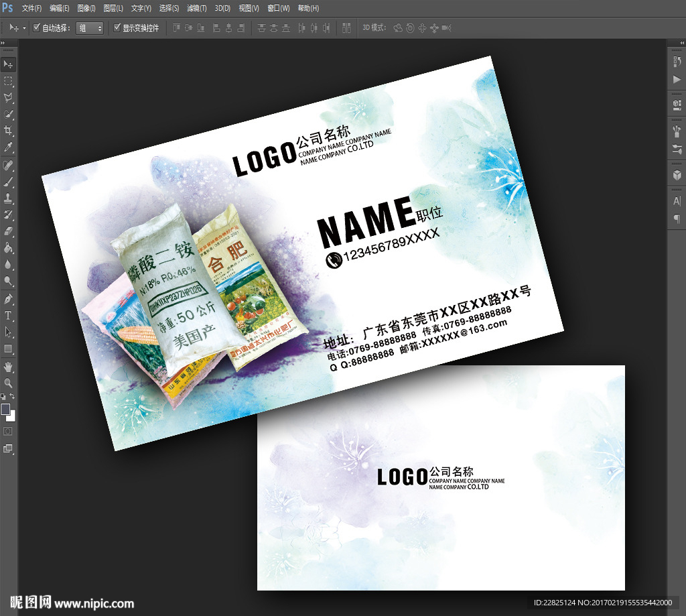Image resolution: width=686 pixels, height=616 pixels.
Task: Click Distribute right edges button
Action: pos(326,28)
